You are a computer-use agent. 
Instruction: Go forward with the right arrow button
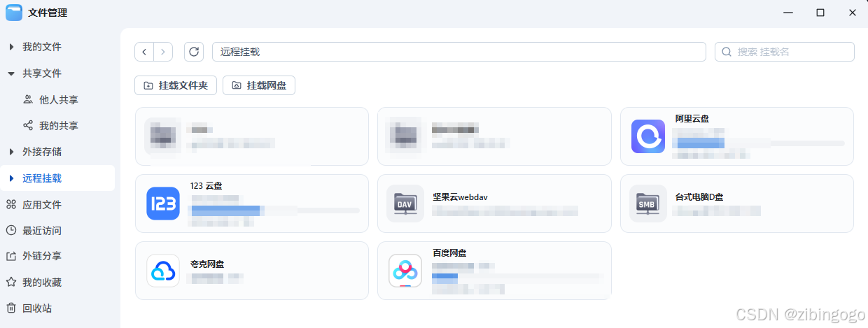(163, 52)
